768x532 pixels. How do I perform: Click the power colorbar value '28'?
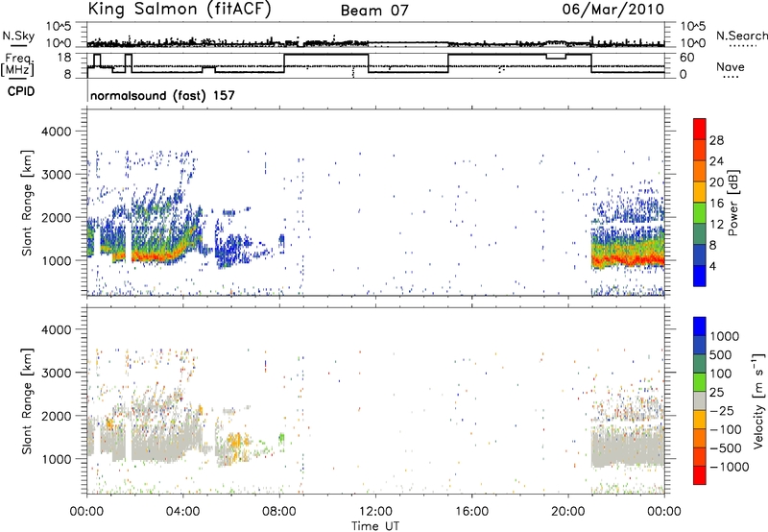(716, 140)
